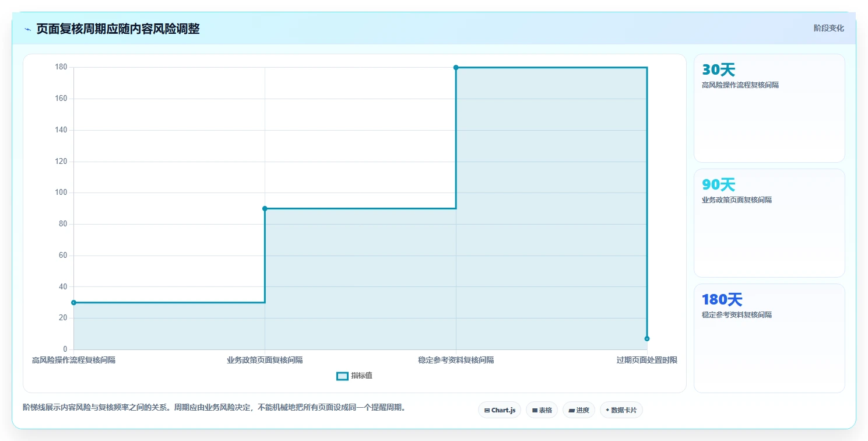Screen dimensions: 868x441
Task: Click the 阶段变化 label in header
Action: pos(828,28)
